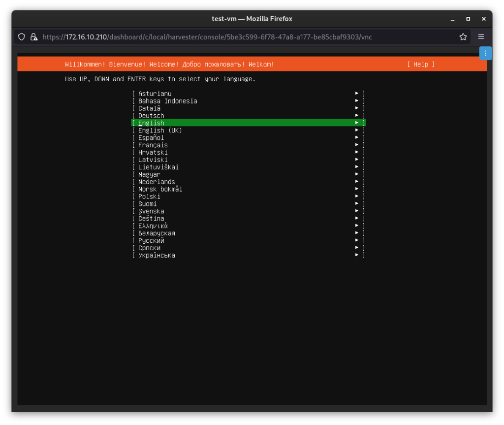
Task: Pick Suomi as the language
Action: click(x=248, y=204)
